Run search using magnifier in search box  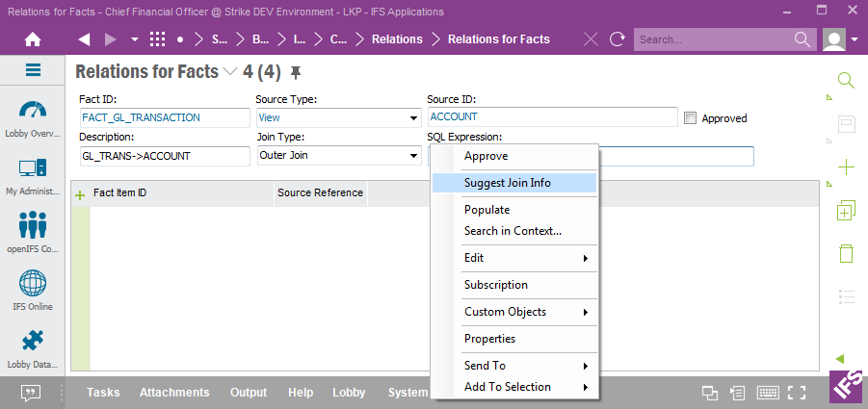click(x=802, y=39)
